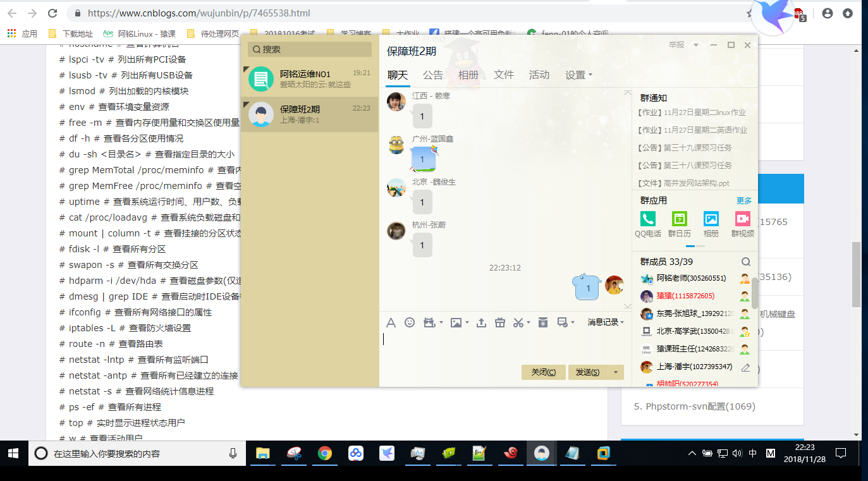Click 举报 in the chat title bar

(x=677, y=45)
